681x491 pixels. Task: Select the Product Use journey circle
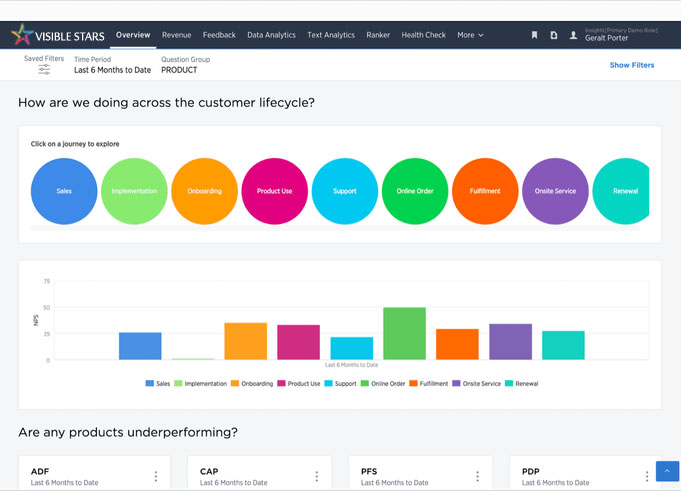coord(274,191)
